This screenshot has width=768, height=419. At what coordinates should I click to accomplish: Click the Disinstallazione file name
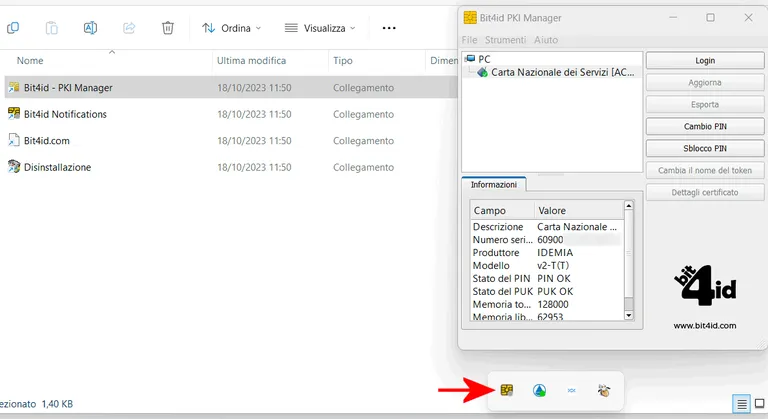point(57,167)
